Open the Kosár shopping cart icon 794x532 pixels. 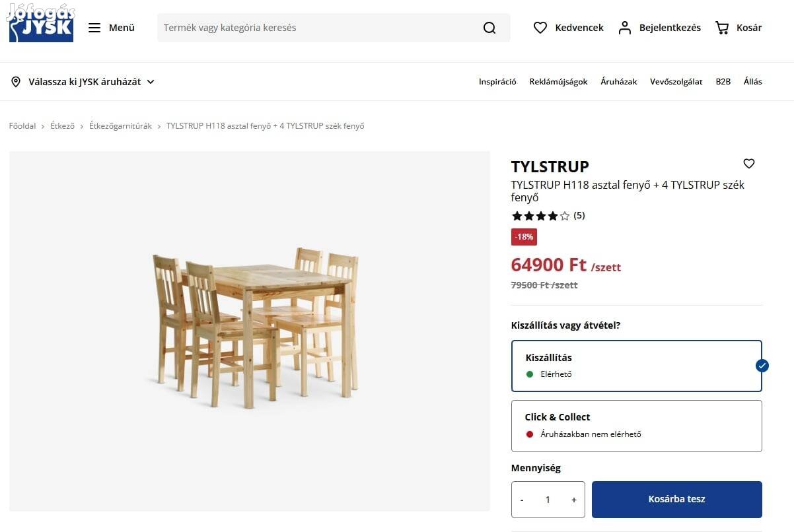tap(722, 28)
